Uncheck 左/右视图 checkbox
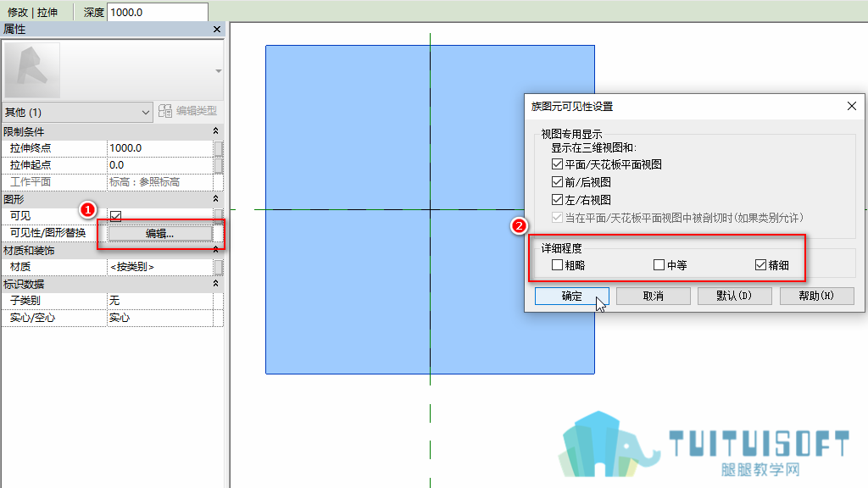 [557, 200]
